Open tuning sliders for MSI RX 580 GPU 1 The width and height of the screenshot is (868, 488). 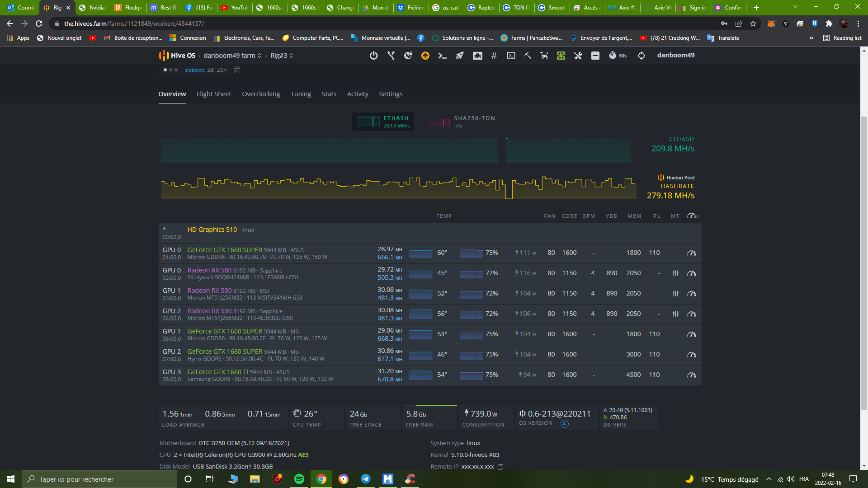pyautogui.click(x=675, y=294)
